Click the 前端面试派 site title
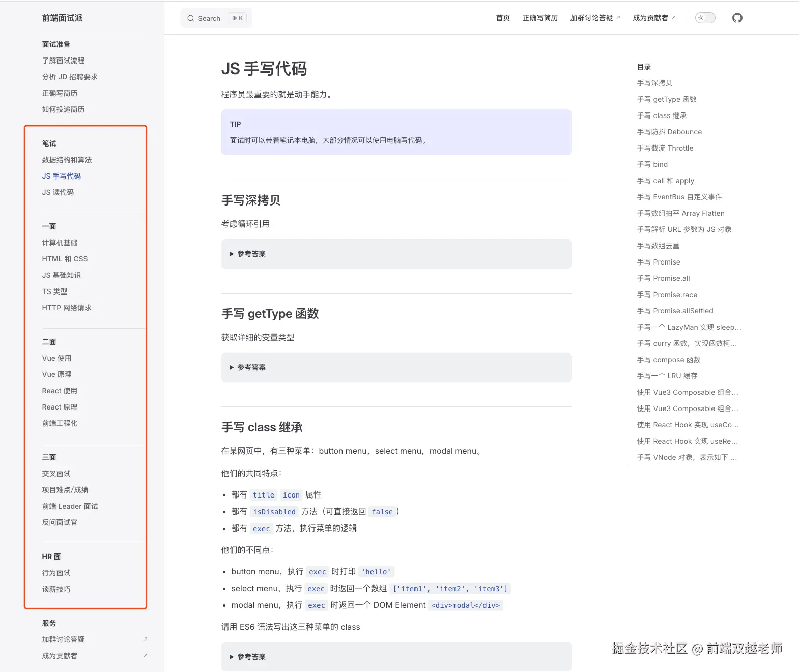This screenshot has height=672, width=799. (62, 18)
